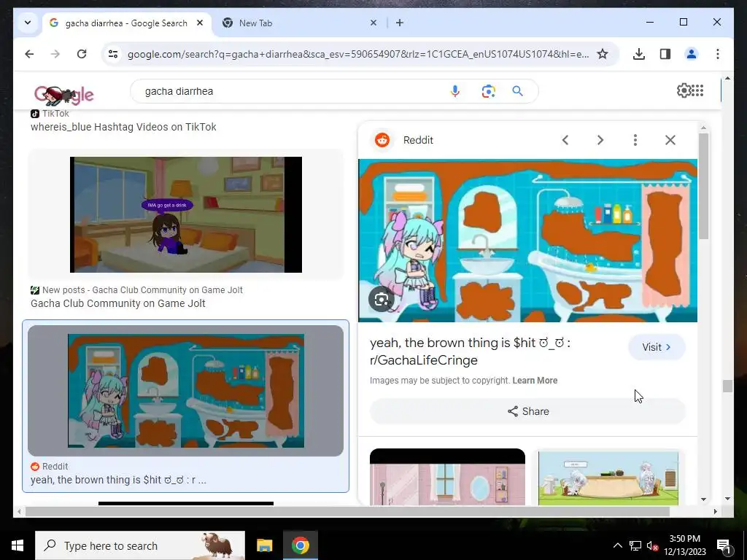The width and height of the screenshot is (747, 560).
Task: Click the Reddit icon in preview header
Action: [382, 140]
